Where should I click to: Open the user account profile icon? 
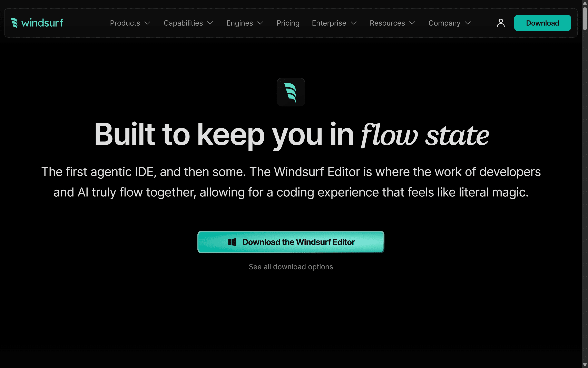pyautogui.click(x=501, y=23)
